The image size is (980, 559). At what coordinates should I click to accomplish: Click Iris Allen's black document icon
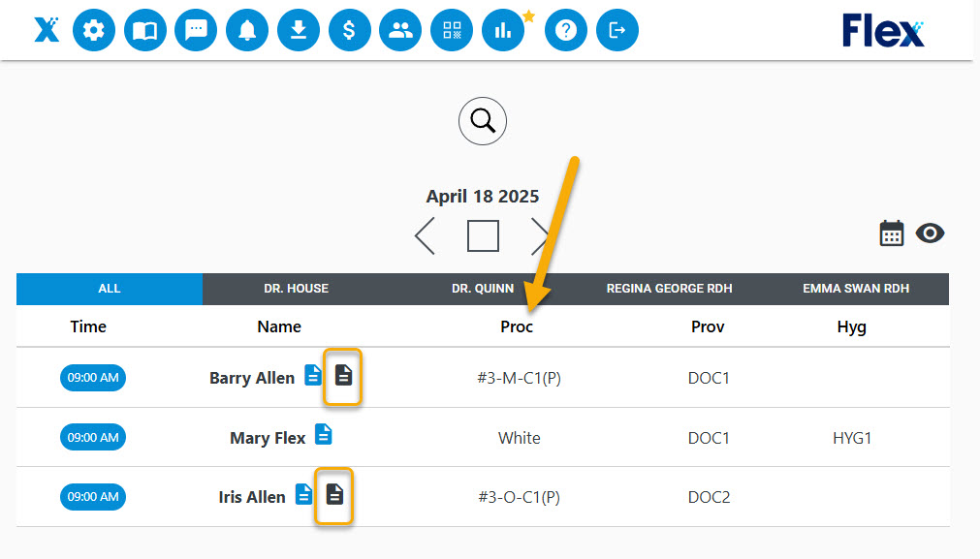[334, 495]
